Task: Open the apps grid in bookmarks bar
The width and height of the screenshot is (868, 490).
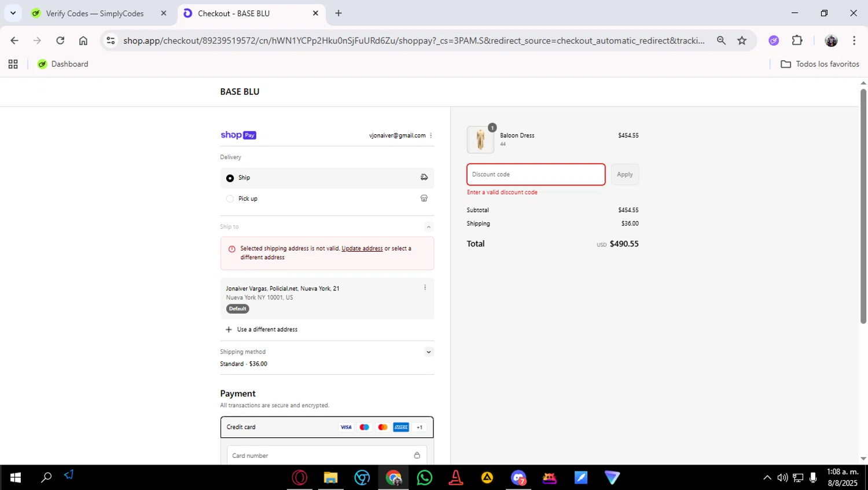Action: pyautogui.click(x=13, y=64)
